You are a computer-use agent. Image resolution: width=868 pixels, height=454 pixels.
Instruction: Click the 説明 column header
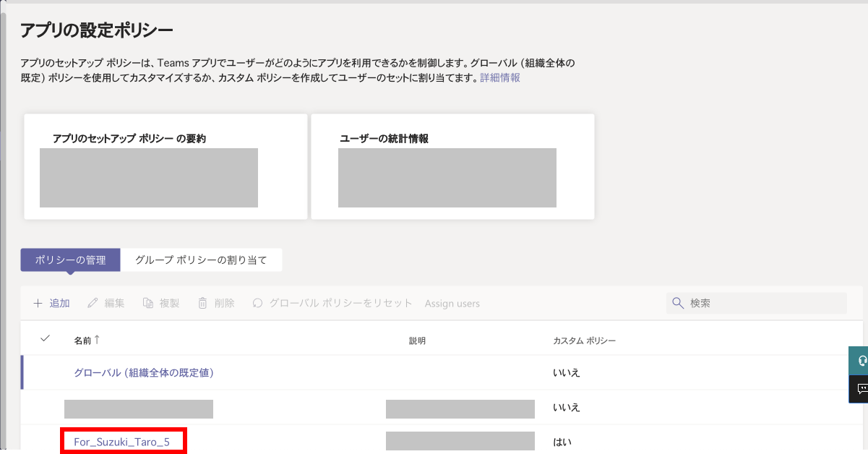tap(417, 340)
